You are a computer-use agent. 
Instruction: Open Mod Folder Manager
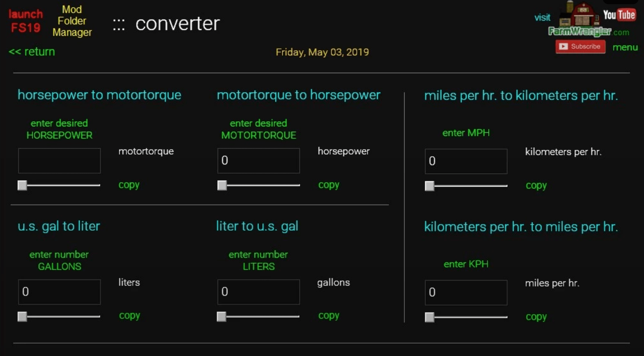tap(72, 21)
